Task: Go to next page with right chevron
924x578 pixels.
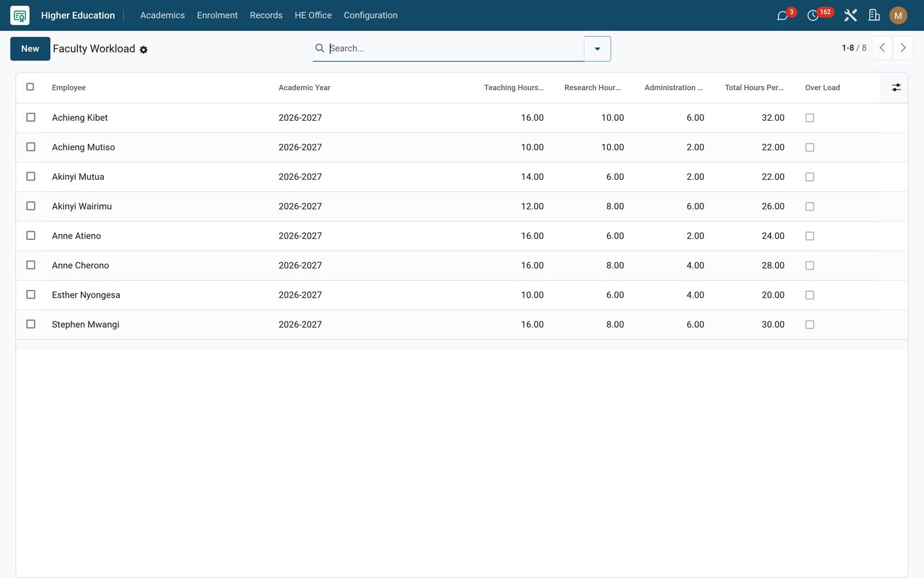Action: click(903, 48)
